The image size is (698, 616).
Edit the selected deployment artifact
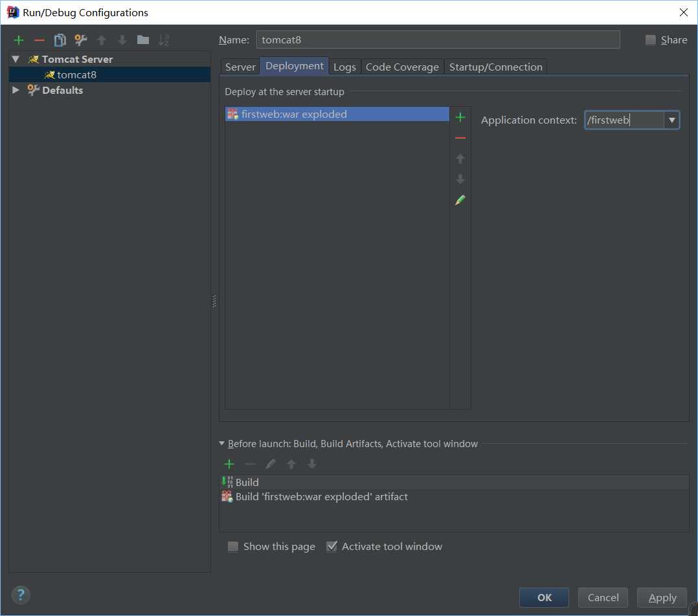tap(460, 200)
